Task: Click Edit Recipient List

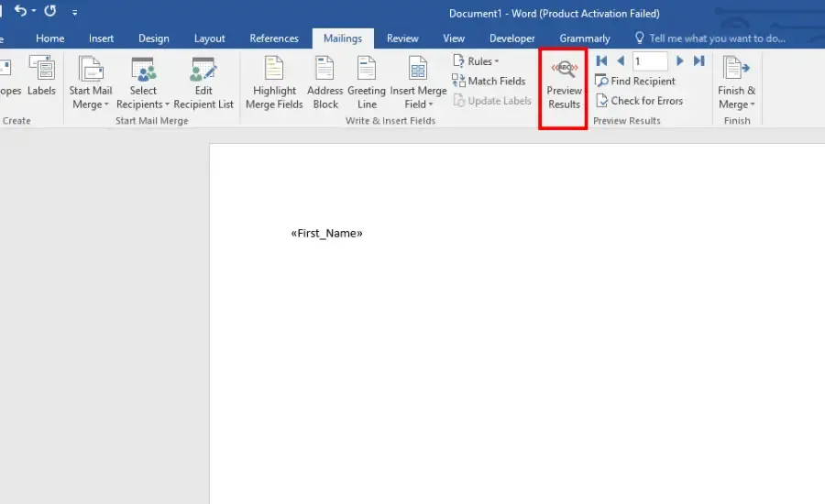Action: [203, 82]
